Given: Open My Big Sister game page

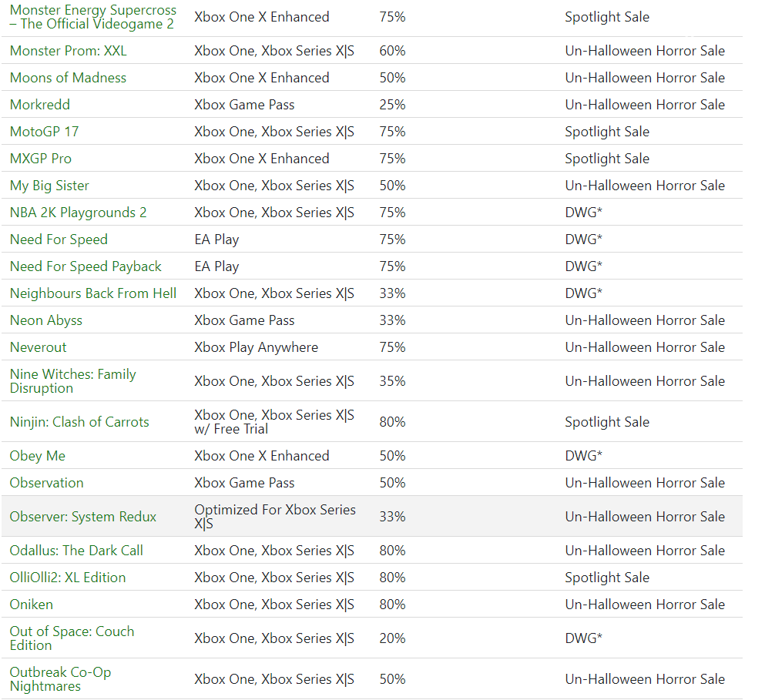Looking at the screenshot, I should [49, 186].
